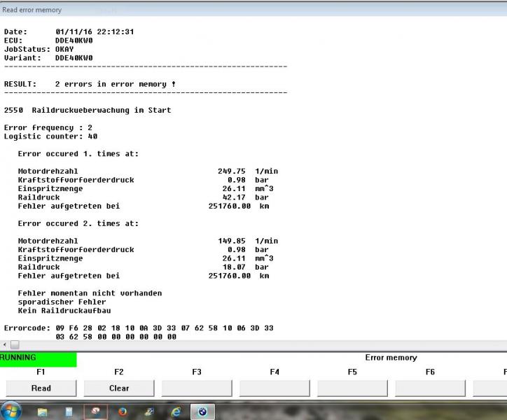Click the empty F4 function button
The height and width of the screenshot is (420, 507).
pos(275,388)
